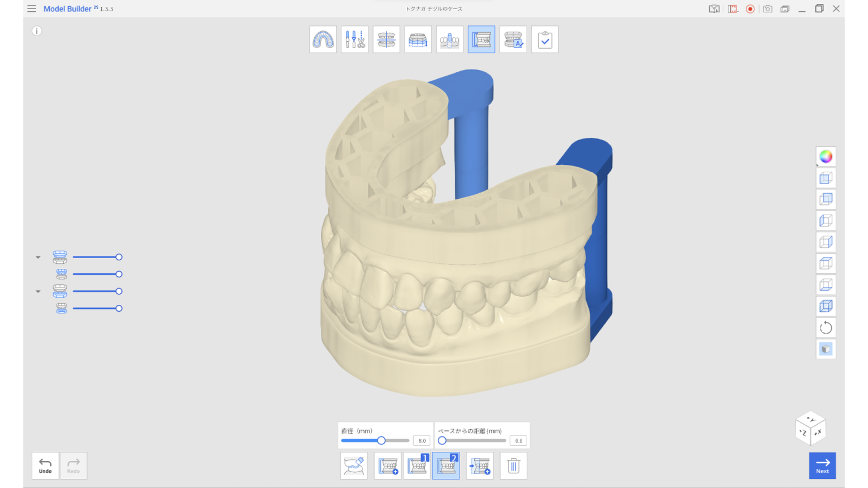Select the impression tray step icon
Image resolution: width=868 pixels, height=488 pixels.
[x=323, y=39]
